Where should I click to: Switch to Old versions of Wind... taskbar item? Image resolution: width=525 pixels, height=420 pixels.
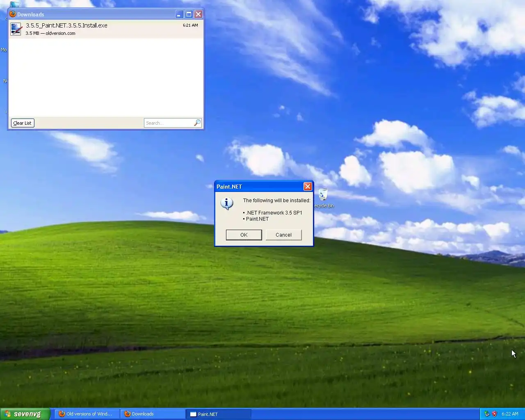click(87, 414)
